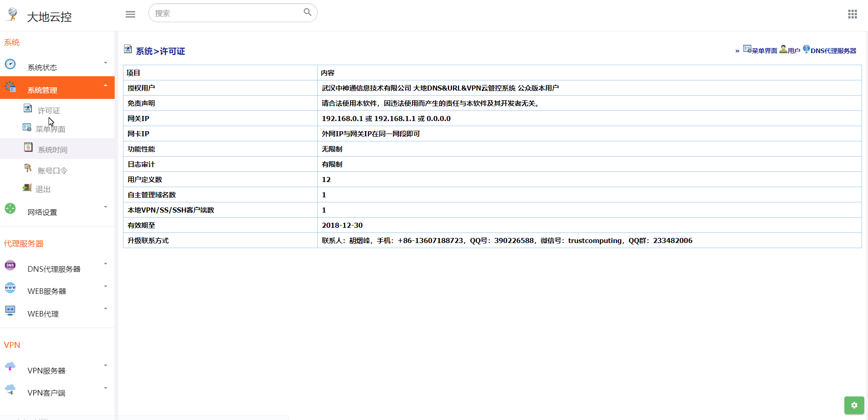The height and width of the screenshot is (420, 868).
Task: Click the WEB服务器 www globe icon
Action: (x=10, y=287)
